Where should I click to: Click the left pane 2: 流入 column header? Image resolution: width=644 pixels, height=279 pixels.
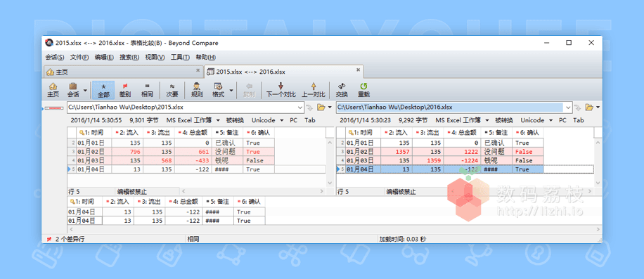point(127,133)
